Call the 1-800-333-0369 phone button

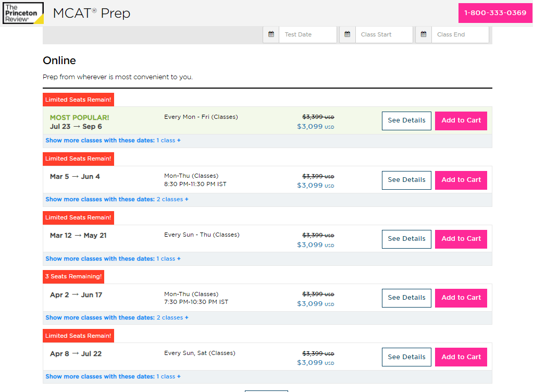[495, 13]
